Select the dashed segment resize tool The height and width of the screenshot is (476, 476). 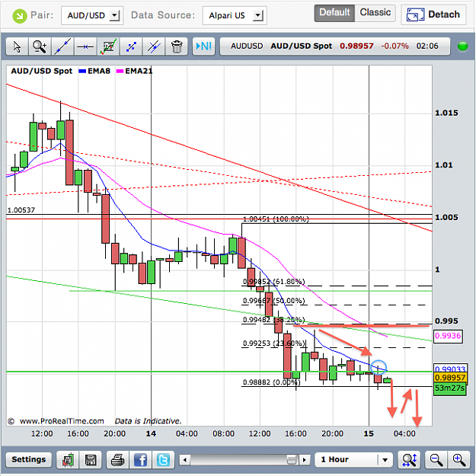click(x=131, y=46)
